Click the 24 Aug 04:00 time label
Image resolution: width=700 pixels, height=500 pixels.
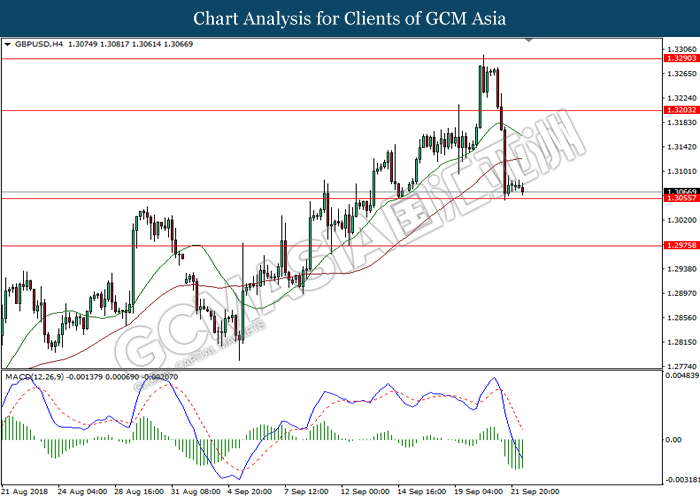click(82, 492)
